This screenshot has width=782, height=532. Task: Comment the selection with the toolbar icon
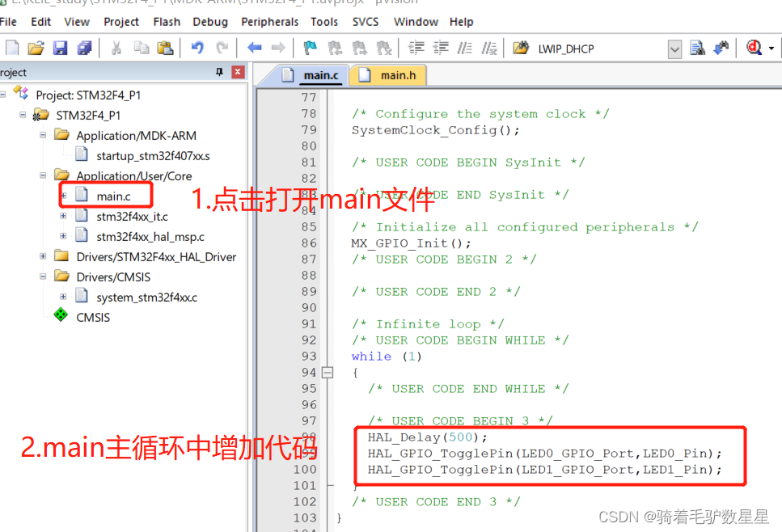click(x=465, y=48)
